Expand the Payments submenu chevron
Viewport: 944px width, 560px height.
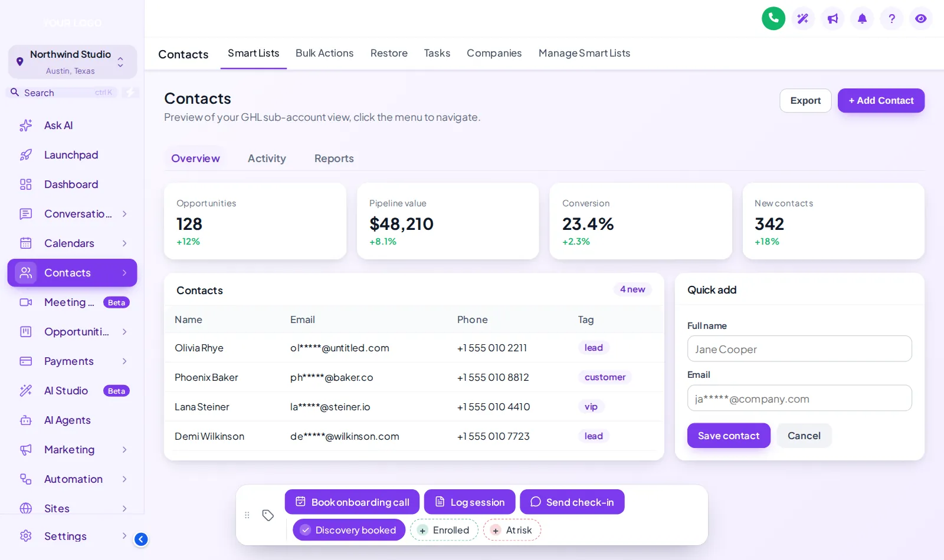(x=124, y=361)
